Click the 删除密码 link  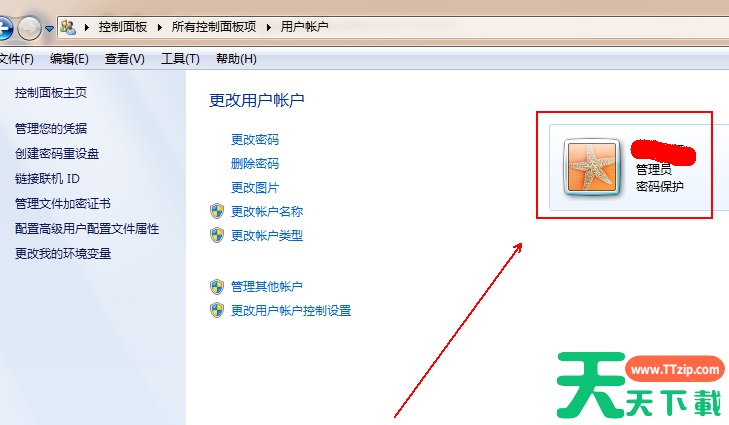click(x=255, y=164)
